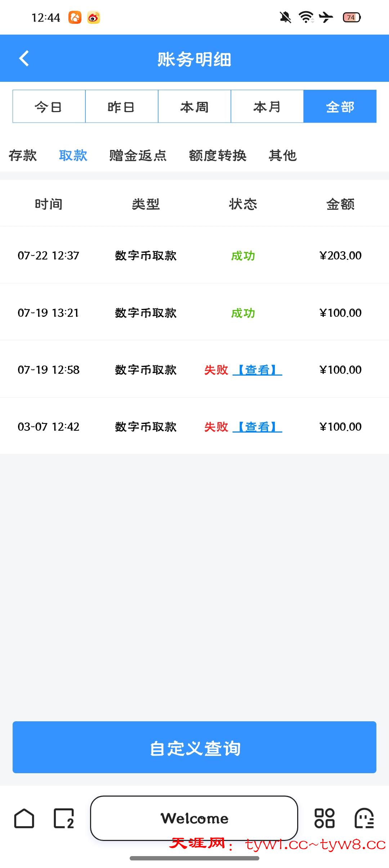The height and width of the screenshot is (868, 389).
Task: Go to browser home page icon
Action: pos(24,818)
